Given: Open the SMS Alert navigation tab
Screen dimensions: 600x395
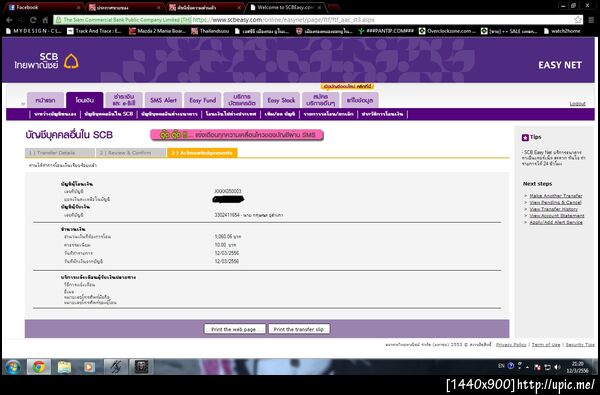Looking at the screenshot, I should pyautogui.click(x=163, y=100).
